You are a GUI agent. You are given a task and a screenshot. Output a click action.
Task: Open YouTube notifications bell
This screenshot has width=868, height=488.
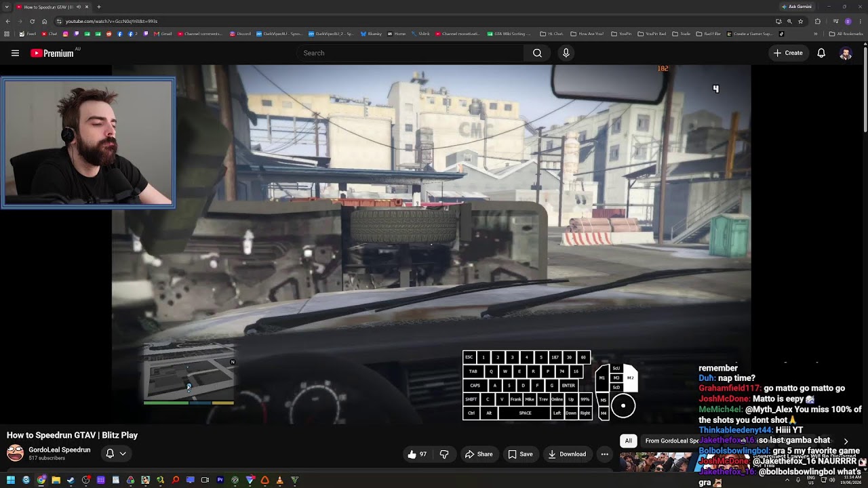coord(821,53)
